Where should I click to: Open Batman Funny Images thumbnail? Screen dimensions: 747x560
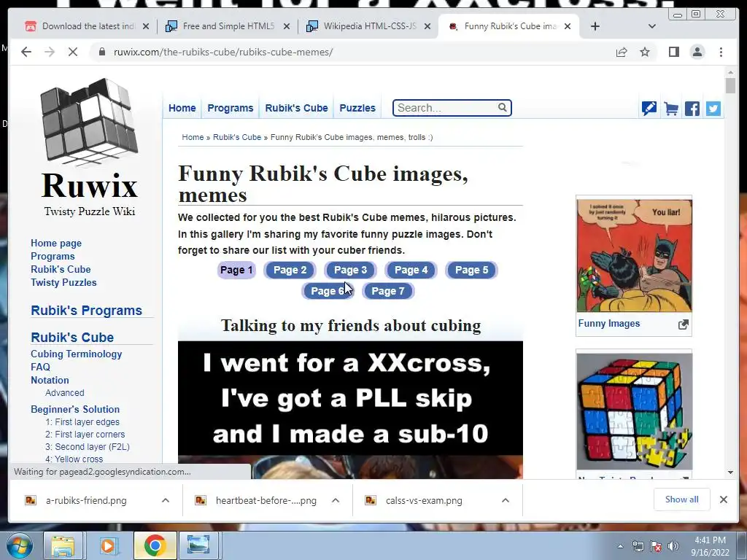pos(634,256)
